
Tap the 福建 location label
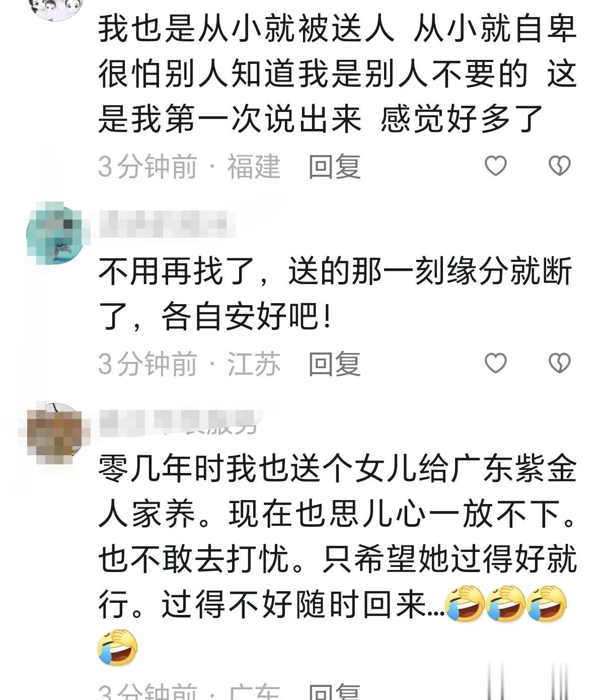click(254, 166)
